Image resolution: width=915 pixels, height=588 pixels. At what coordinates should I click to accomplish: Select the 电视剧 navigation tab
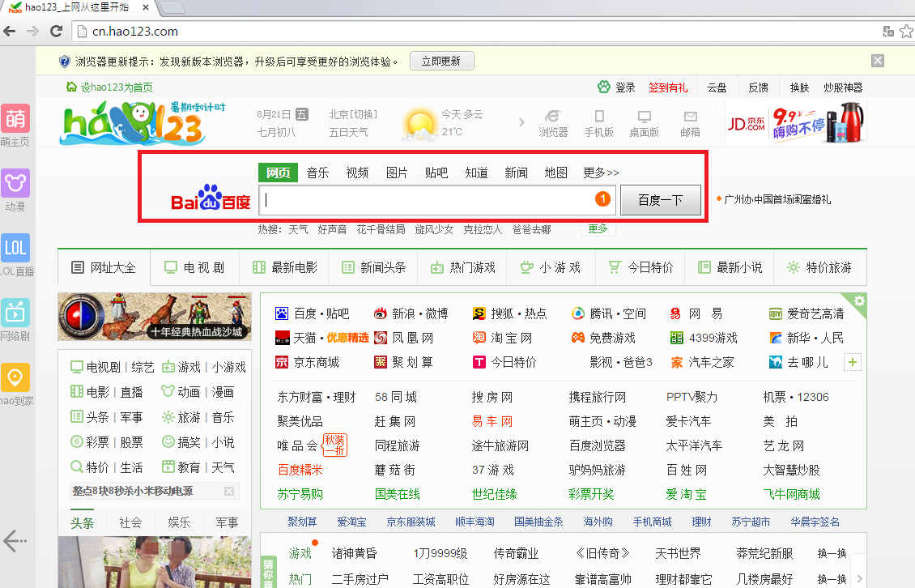[x=194, y=267]
